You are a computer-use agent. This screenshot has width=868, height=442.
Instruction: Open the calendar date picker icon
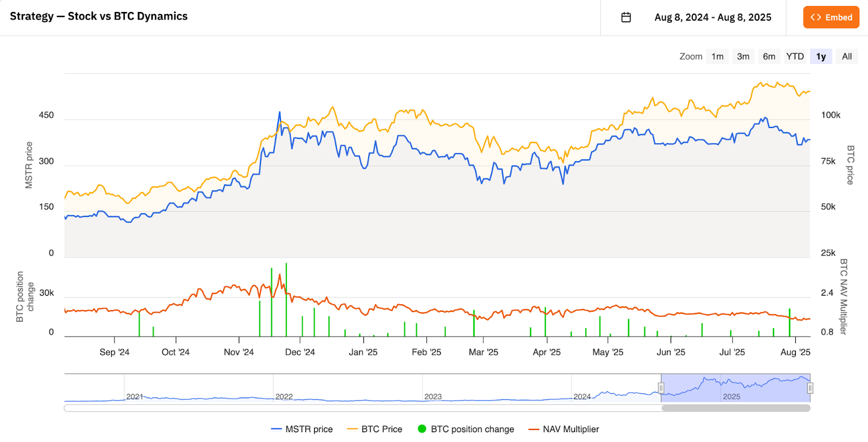626,17
